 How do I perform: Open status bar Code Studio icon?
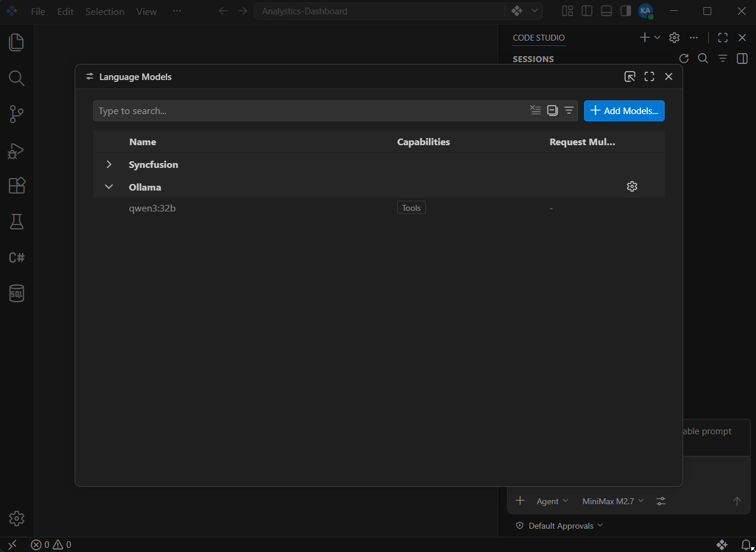click(x=722, y=544)
